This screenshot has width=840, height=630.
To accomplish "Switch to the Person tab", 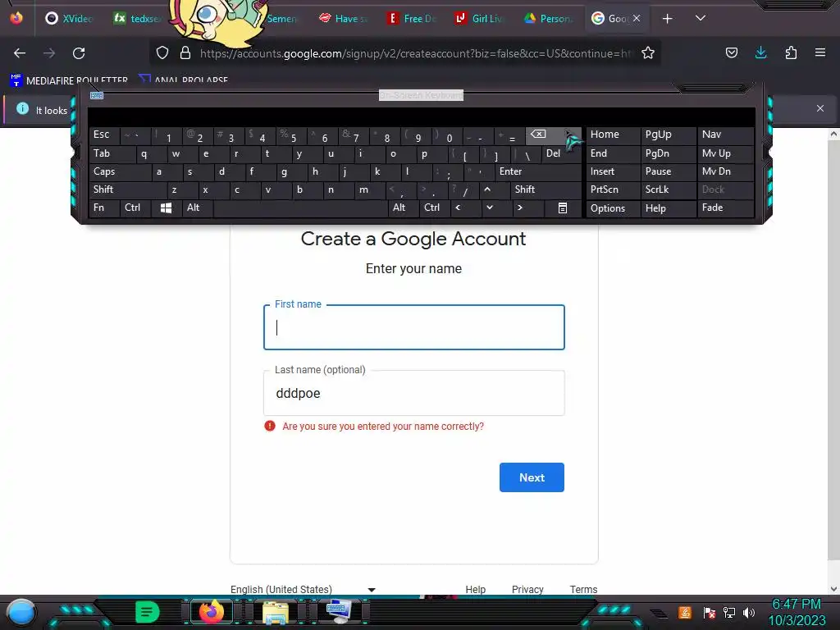I will coord(549,19).
